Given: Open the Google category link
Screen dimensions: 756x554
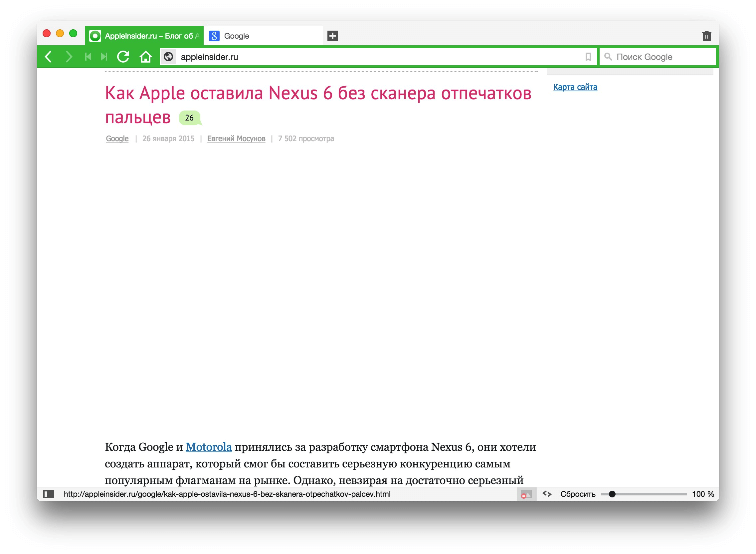Looking at the screenshot, I should click(x=117, y=138).
